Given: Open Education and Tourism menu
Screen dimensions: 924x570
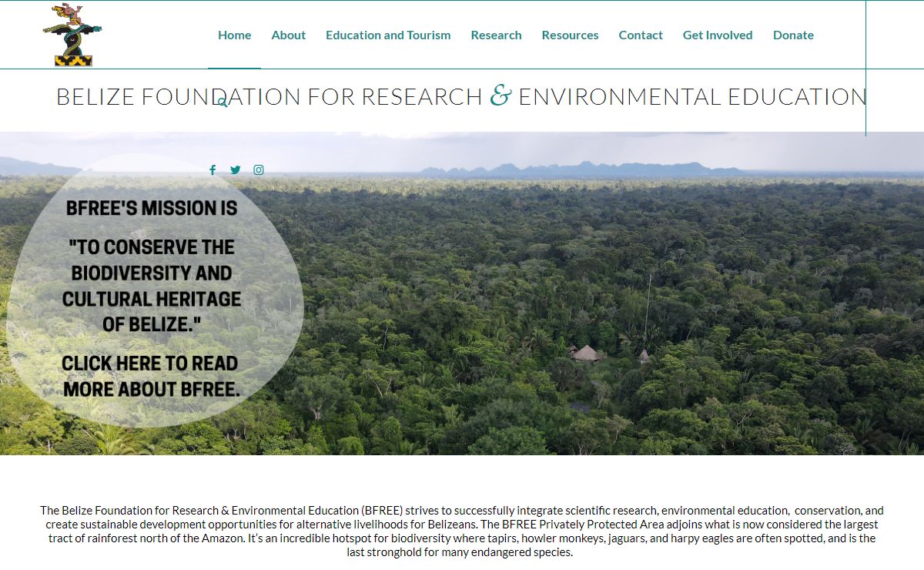Looking at the screenshot, I should coord(388,35).
